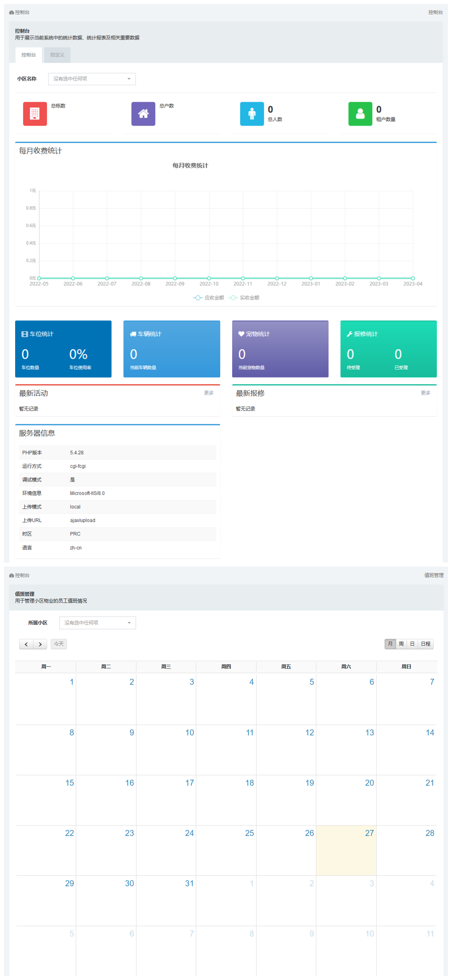The image size is (452, 980).
Task: Go to next month with right arrow
Action: pos(40,644)
